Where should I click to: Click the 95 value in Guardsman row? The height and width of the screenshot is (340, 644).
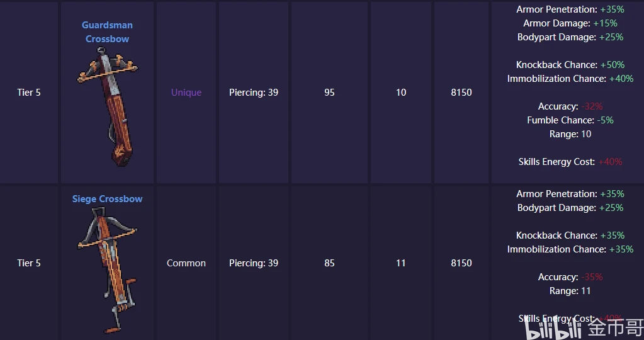[329, 93]
